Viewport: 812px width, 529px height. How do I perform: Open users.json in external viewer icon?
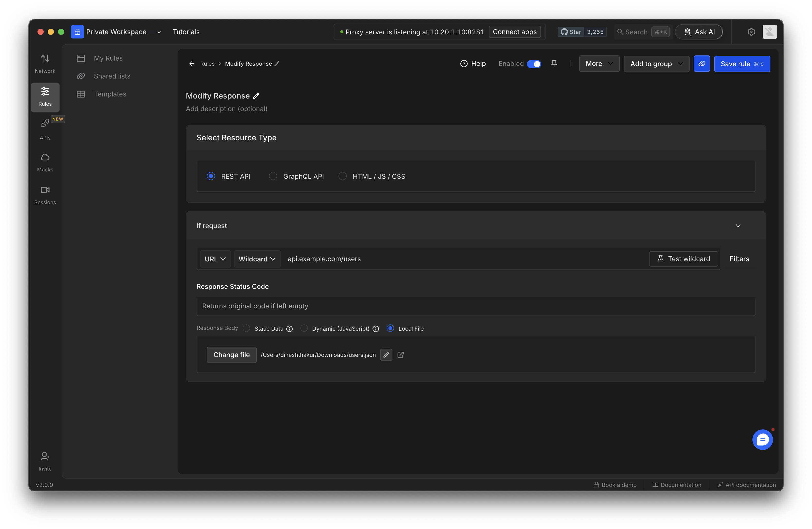[401, 355]
